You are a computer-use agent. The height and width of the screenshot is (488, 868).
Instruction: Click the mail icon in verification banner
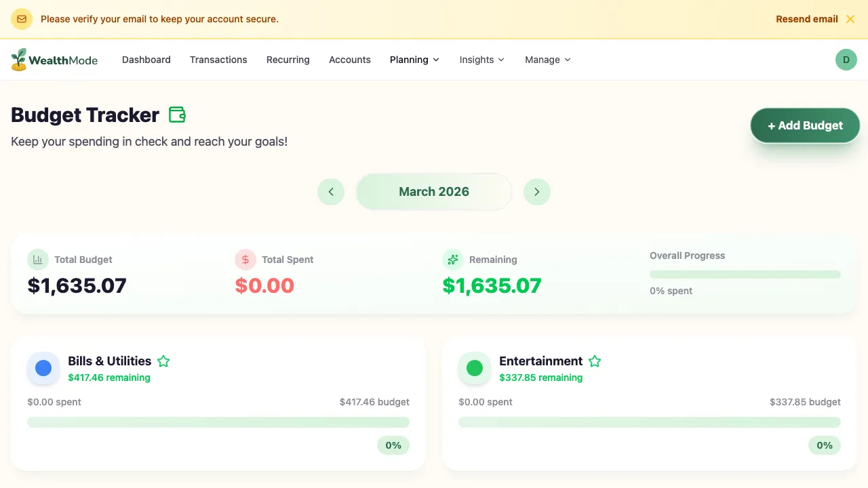[22, 19]
